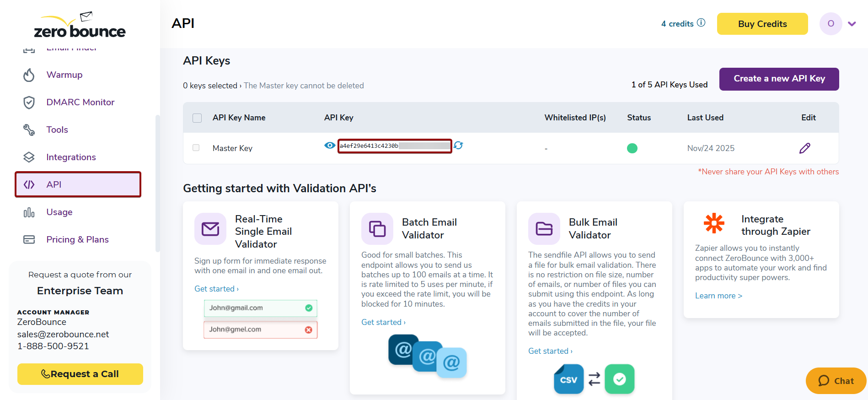Click the Warmup flame icon
The image size is (868, 400).
(x=29, y=75)
